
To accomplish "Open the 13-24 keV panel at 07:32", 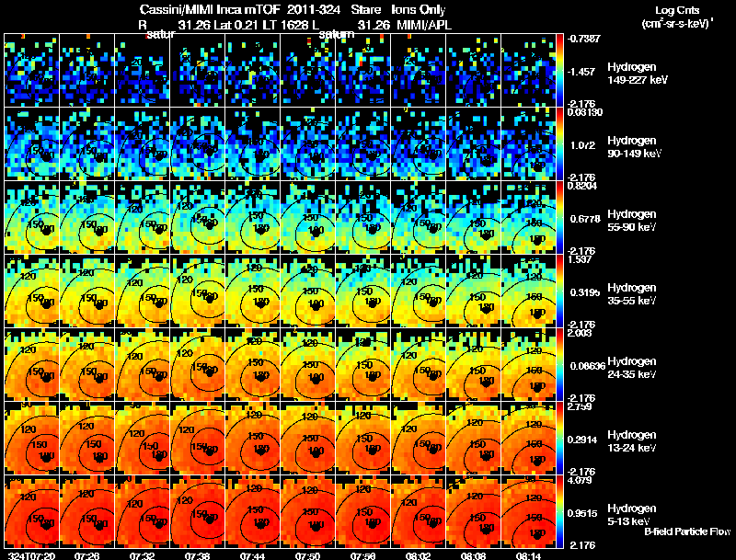I will (x=143, y=439).
